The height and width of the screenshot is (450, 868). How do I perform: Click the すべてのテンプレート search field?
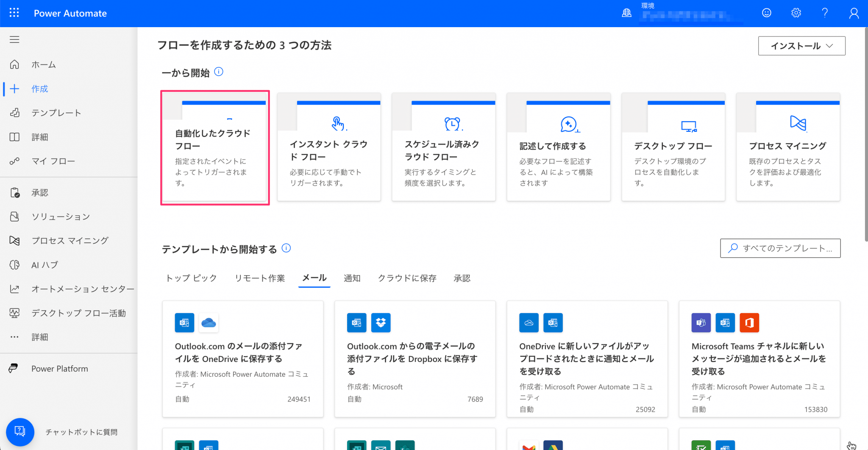pos(780,248)
